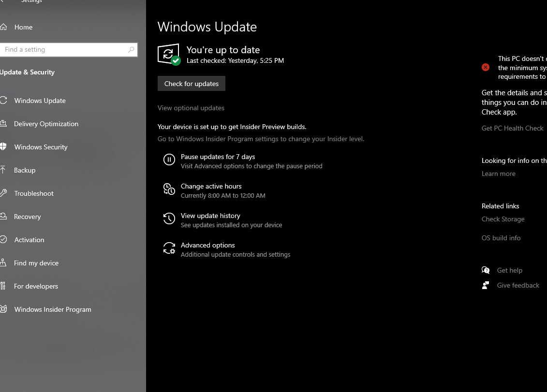Screen dimensions: 547x392
Task: Click the Give feedback link text
Action: [x=518, y=285]
